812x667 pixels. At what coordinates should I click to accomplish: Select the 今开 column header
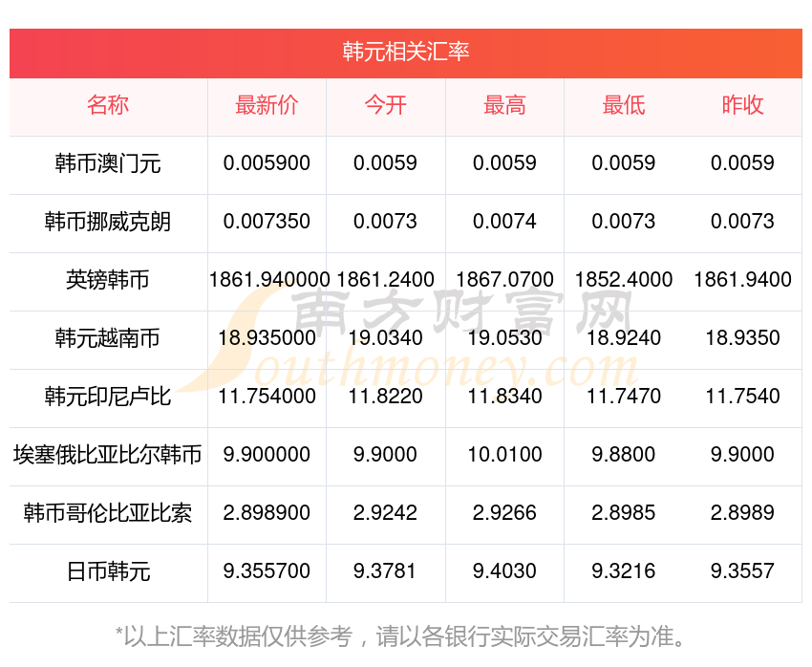coord(385,105)
